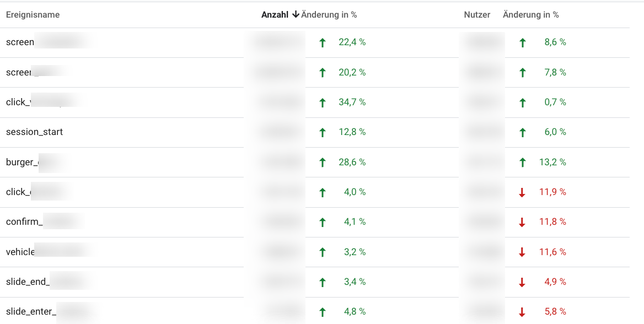The image size is (644, 324).
Task: Select the 28,6 % change value
Action: pyautogui.click(x=352, y=162)
